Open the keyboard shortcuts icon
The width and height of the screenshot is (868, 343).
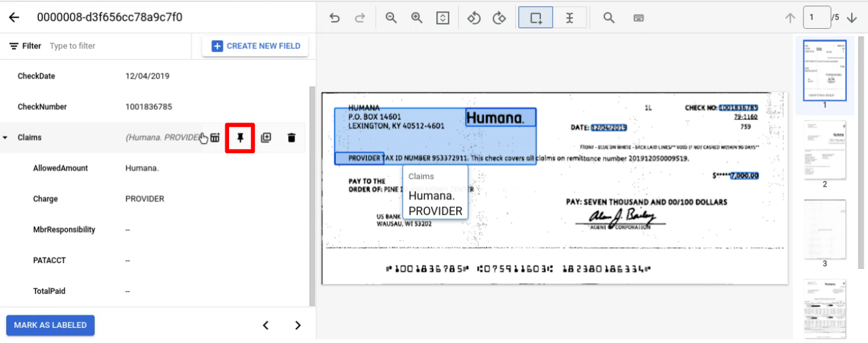click(x=638, y=18)
